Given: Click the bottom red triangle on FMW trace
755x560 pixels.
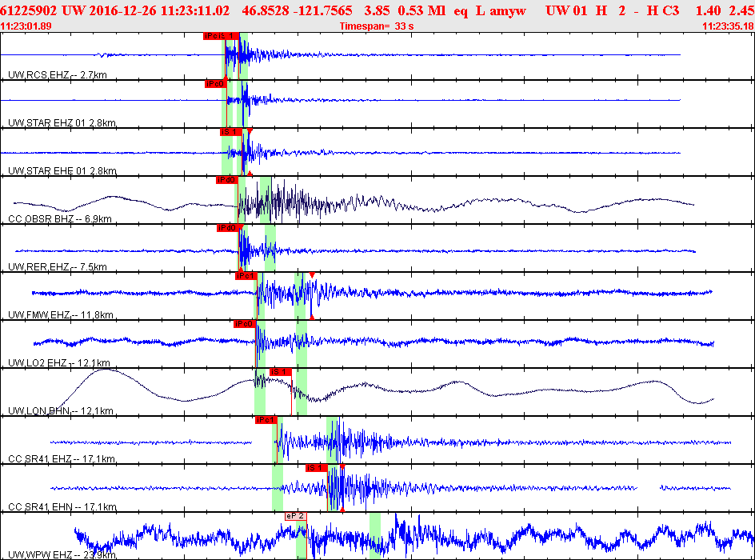Looking at the screenshot, I should (x=312, y=317).
